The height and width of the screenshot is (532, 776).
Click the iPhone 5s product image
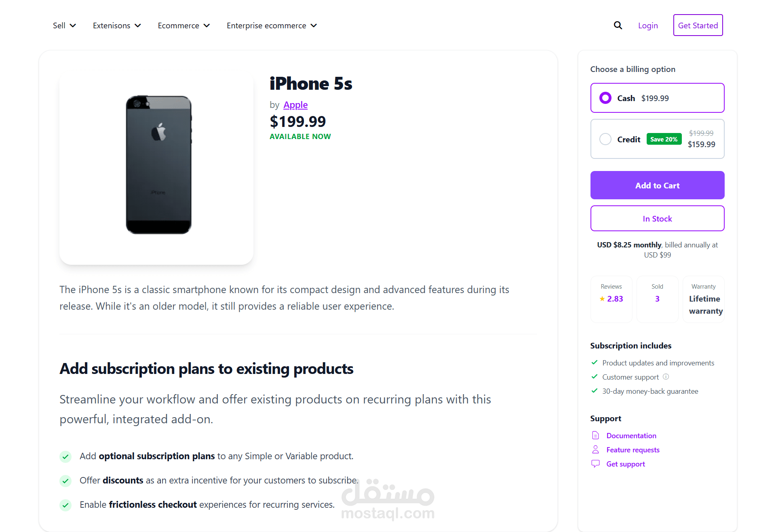[158, 165]
